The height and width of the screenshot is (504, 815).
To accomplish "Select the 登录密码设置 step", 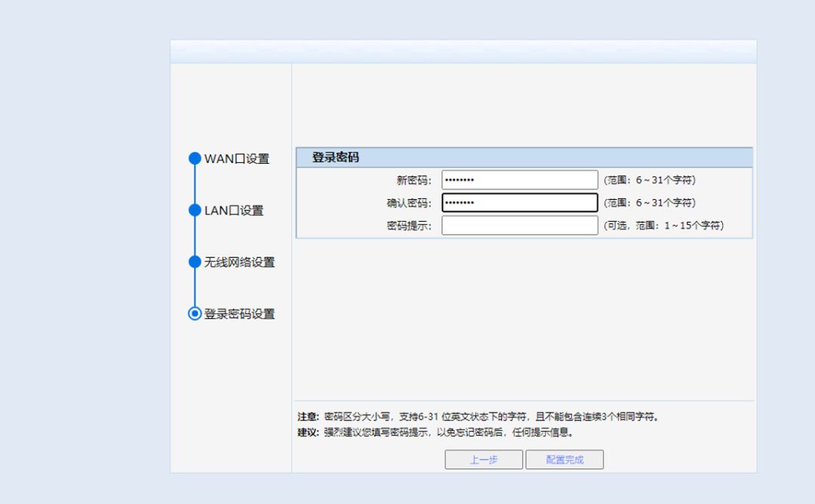I will tap(239, 314).
